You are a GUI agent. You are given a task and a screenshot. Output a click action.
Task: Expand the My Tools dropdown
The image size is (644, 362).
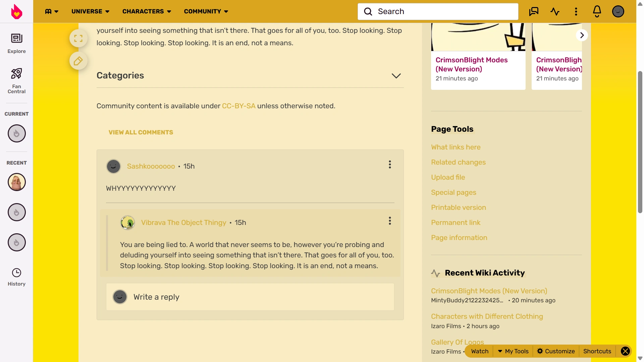coord(513,351)
